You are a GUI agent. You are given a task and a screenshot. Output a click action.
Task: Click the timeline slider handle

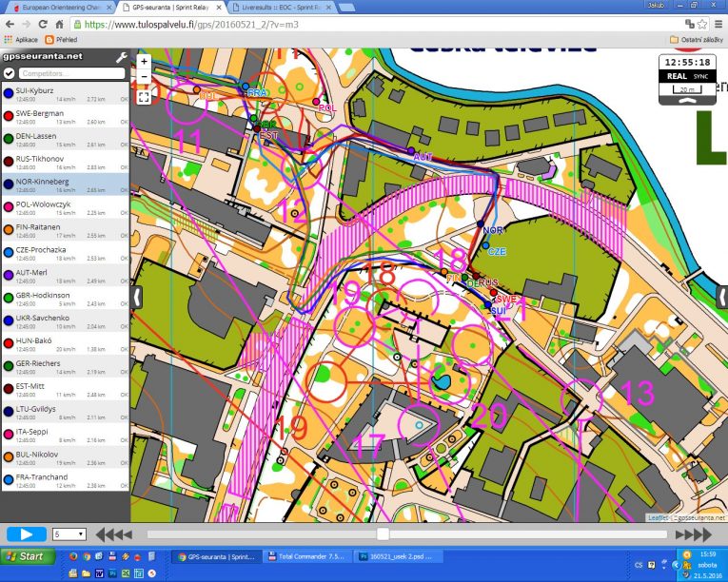(383, 534)
